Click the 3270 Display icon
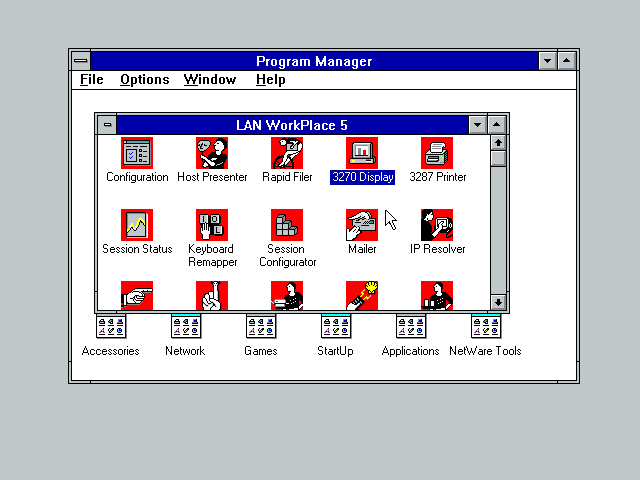 pyautogui.click(x=362, y=153)
